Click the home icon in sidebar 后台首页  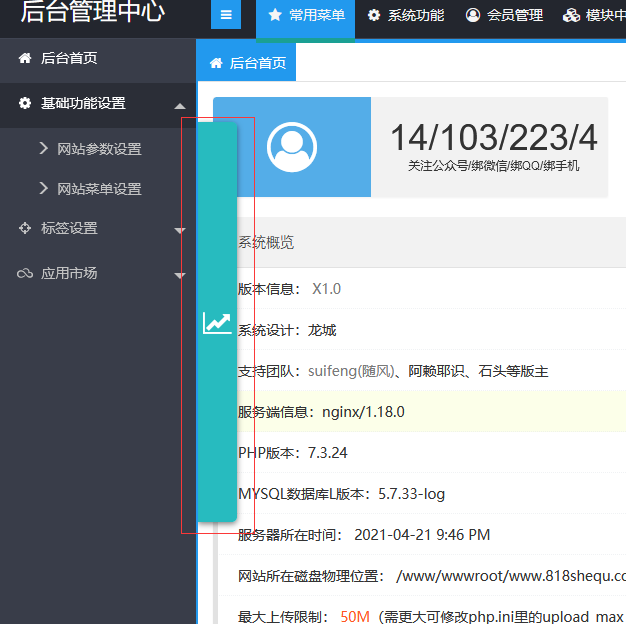(25, 59)
